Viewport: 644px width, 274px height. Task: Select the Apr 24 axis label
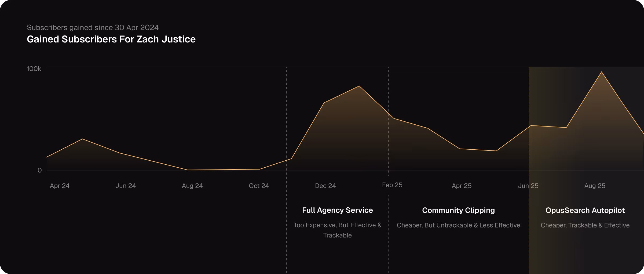60,186
